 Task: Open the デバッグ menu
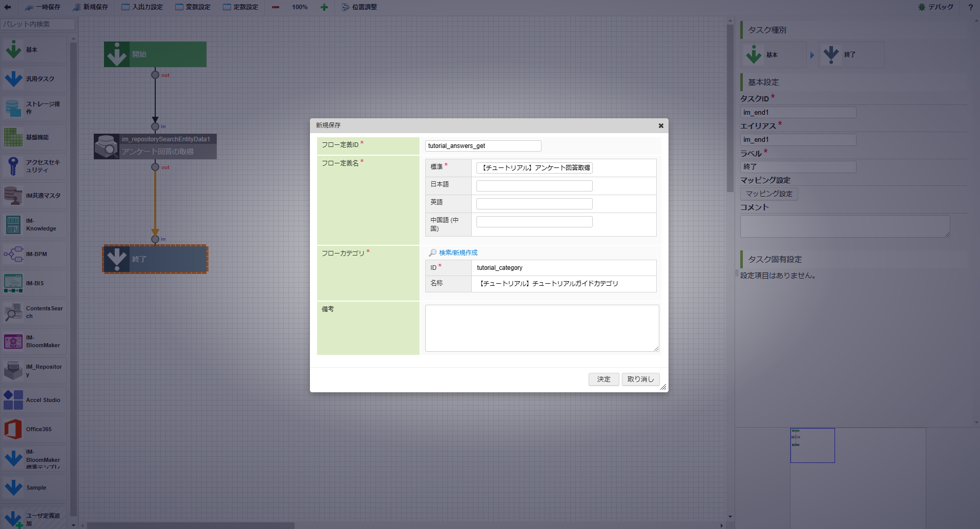(x=935, y=7)
